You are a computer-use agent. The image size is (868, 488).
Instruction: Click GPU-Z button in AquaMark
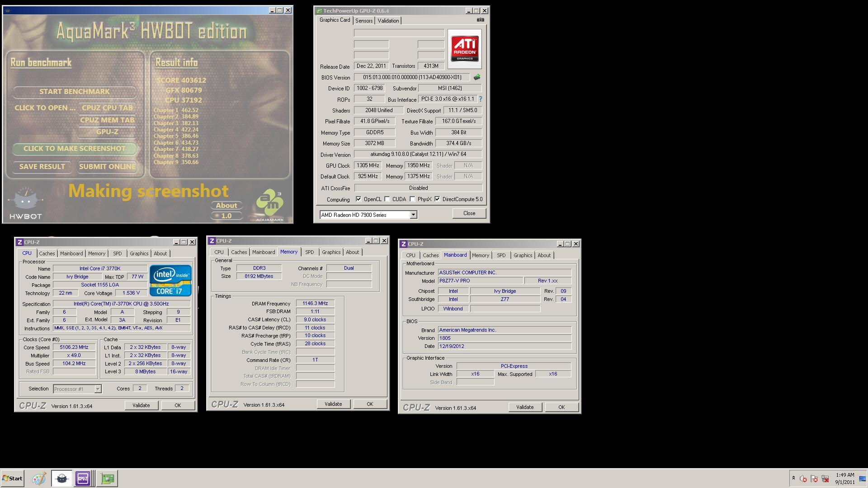(107, 132)
